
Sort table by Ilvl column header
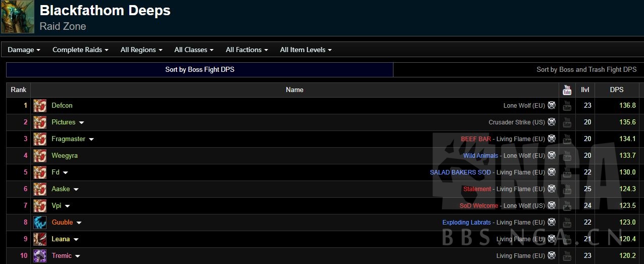[x=585, y=90]
